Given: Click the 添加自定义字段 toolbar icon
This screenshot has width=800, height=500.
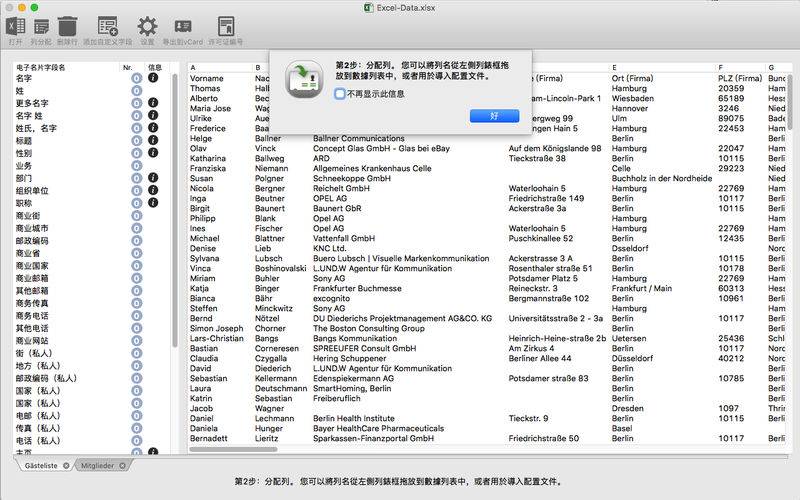Looking at the screenshot, I should (x=108, y=26).
